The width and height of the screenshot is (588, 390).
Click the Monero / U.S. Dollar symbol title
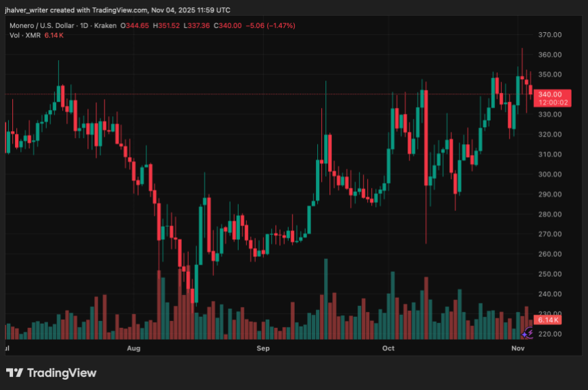pos(42,25)
